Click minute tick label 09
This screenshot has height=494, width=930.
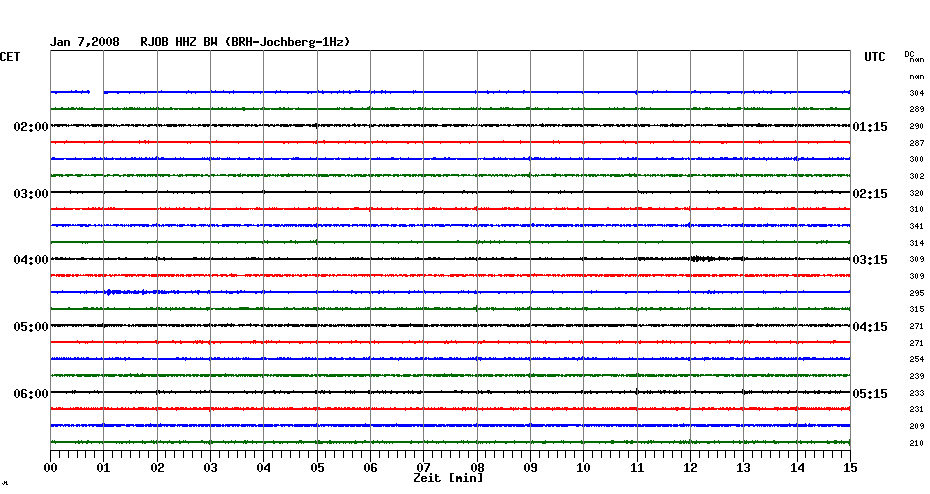pyautogui.click(x=530, y=468)
